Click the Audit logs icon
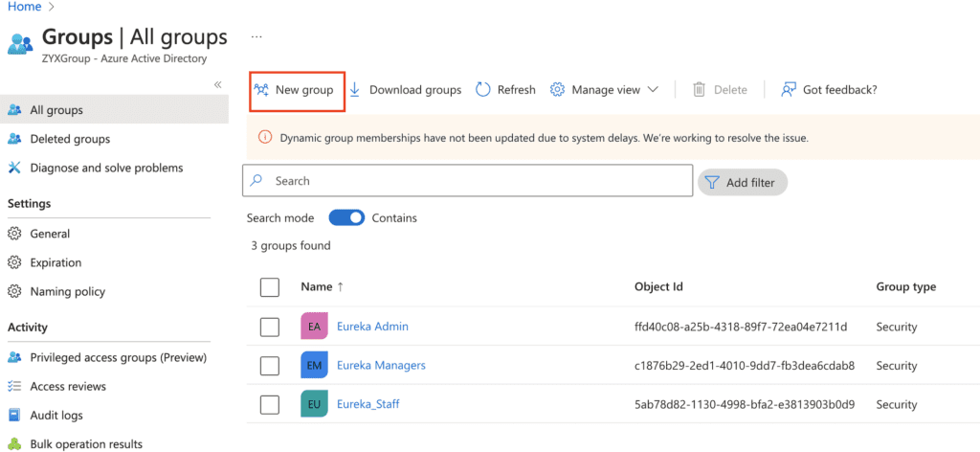Screen dimensions: 980x452 [x=15, y=415]
